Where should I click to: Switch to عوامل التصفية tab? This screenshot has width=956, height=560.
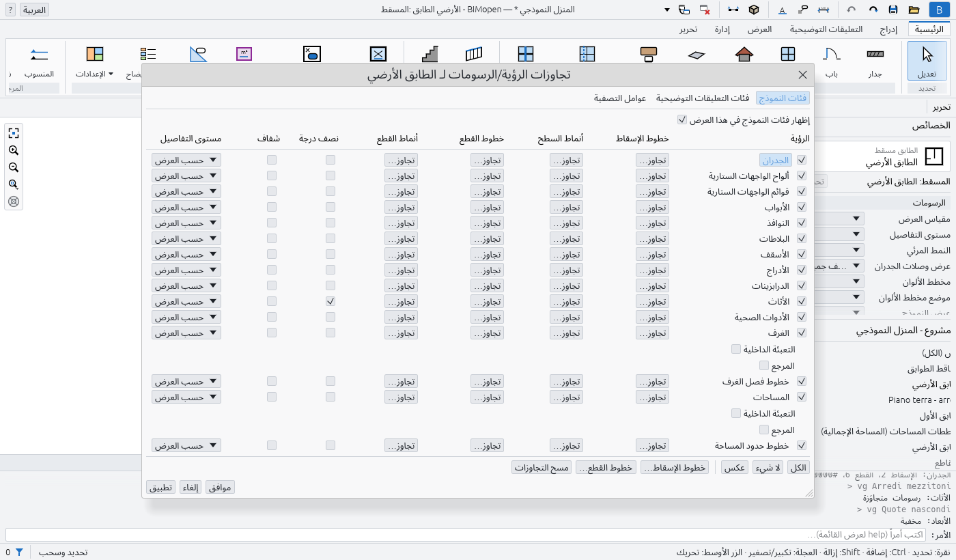click(620, 98)
